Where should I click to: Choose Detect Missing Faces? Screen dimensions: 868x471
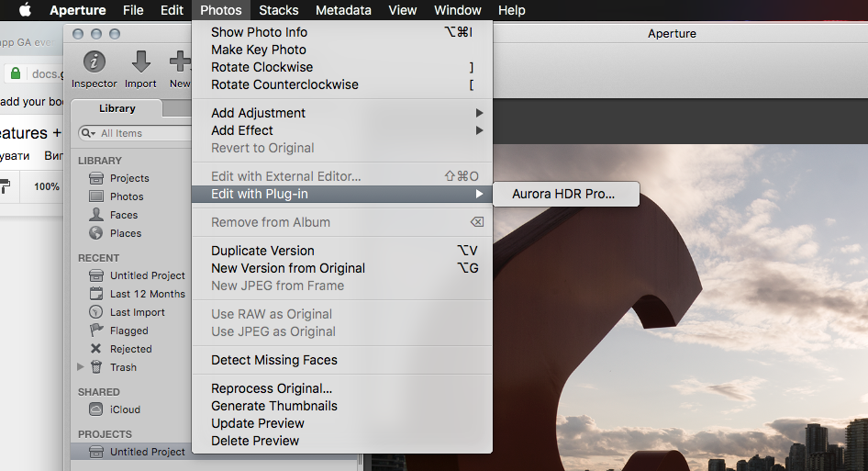(342, 360)
